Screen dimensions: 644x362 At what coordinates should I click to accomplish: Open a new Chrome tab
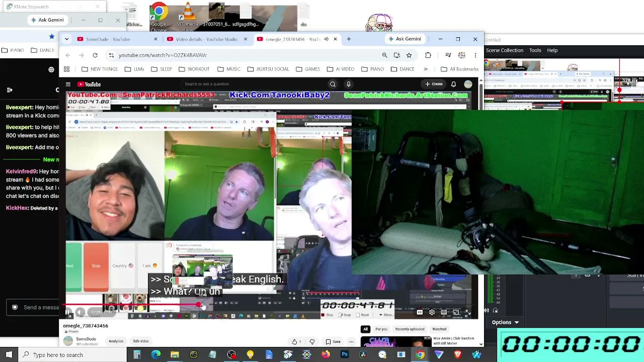click(348, 39)
